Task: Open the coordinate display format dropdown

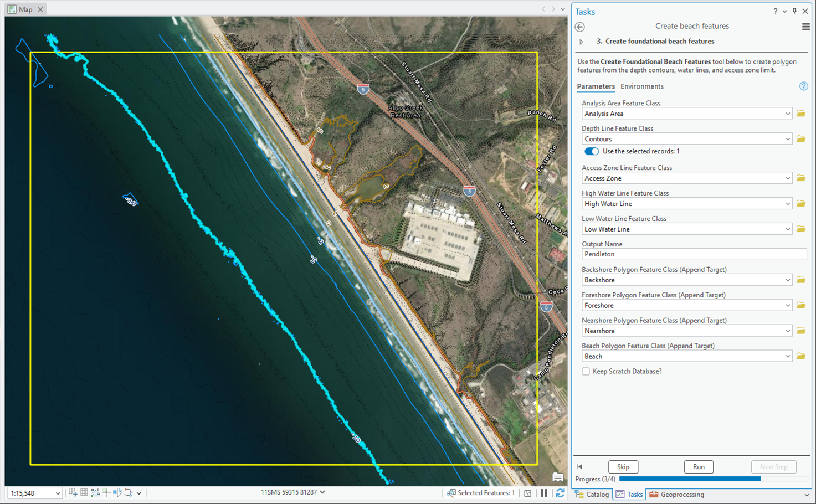Action: point(322,492)
